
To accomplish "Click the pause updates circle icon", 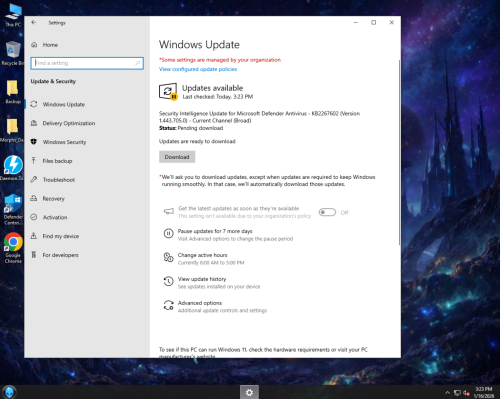I will pos(168,234).
